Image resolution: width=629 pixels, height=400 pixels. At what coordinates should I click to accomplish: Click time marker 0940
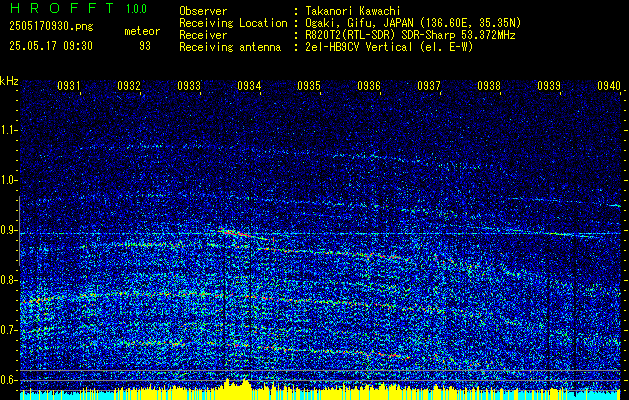(609, 85)
